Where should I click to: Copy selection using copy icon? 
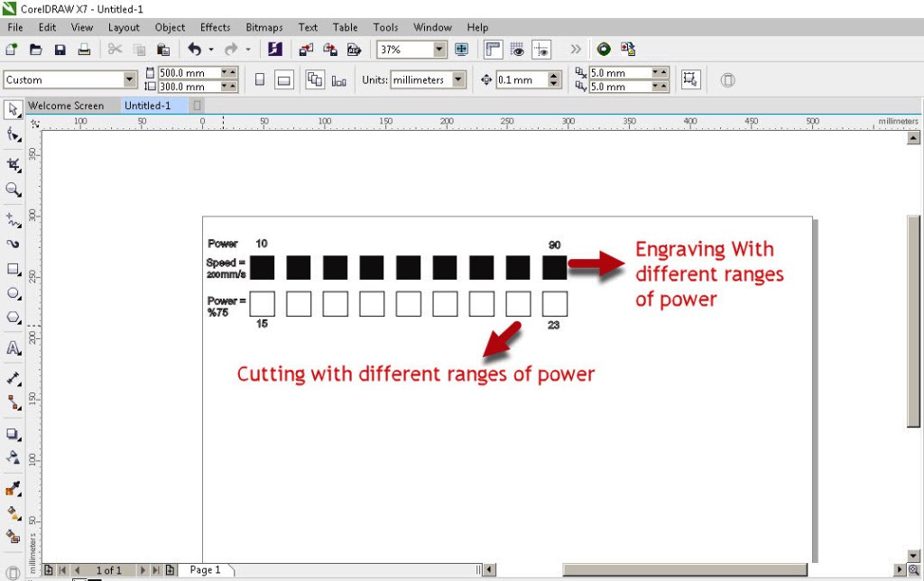[139, 50]
